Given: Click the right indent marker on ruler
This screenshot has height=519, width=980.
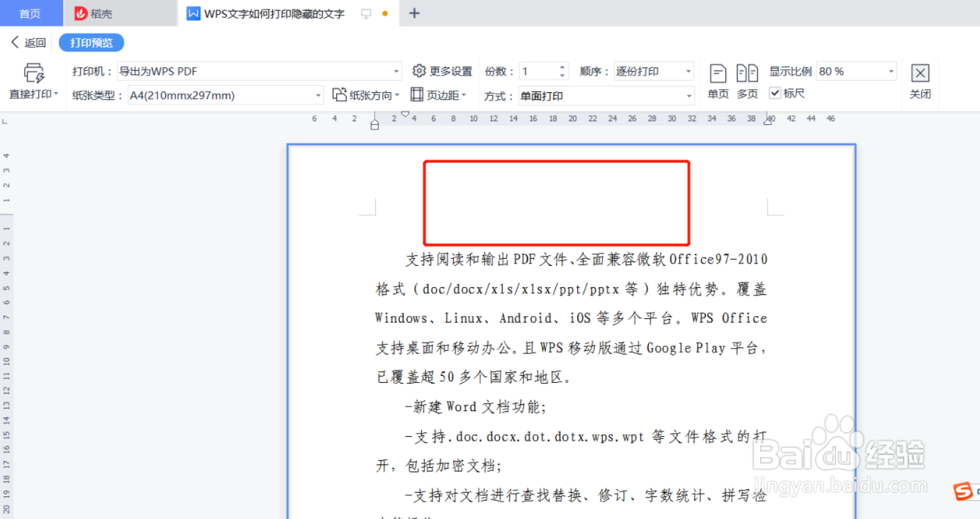Looking at the screenshot, I should coord(767,122).
